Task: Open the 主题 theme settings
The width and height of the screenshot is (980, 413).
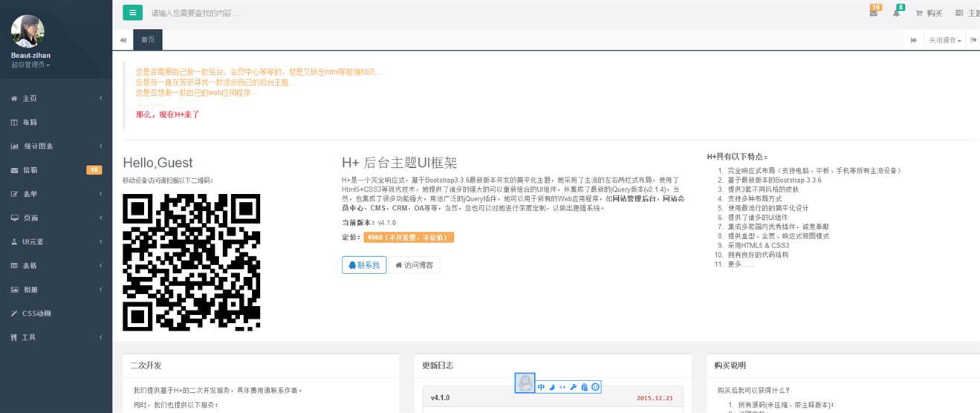Action: coord(967,13)
